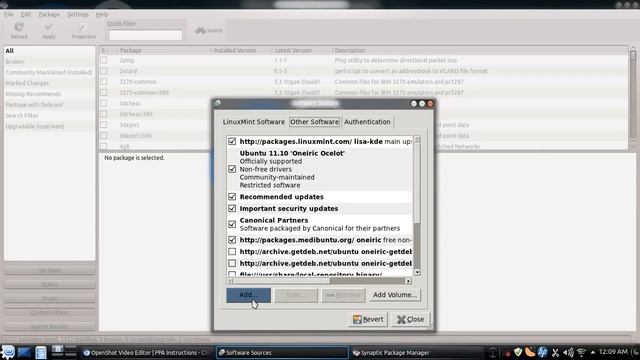
Task: Click Custom Filters button in Synaptic sidebar
Action: tap(50, 313)
